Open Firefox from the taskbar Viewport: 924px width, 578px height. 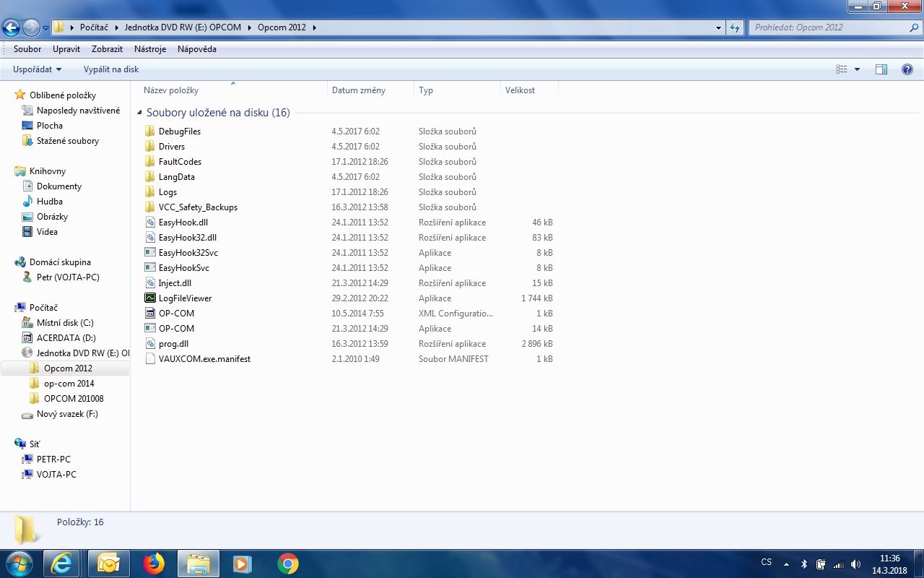tap(153, 564)
